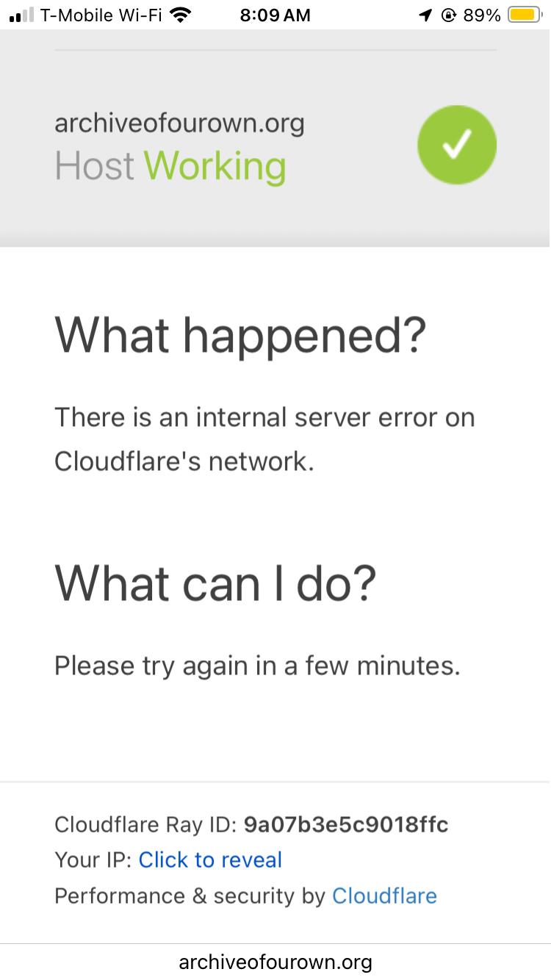Tap the archiveofourown.org host name above status

179,123
